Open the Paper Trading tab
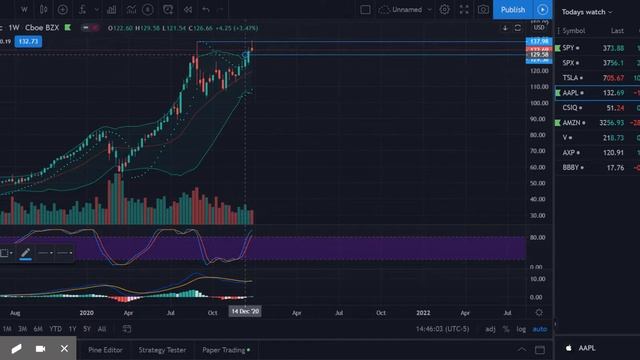Image resolution: width=640 pixels, height=360 pixels. (x=226, y=350)
